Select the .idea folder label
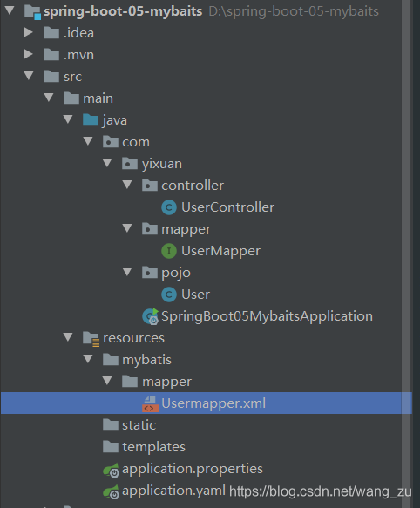 pyautogui.click(x=78, y=33)
